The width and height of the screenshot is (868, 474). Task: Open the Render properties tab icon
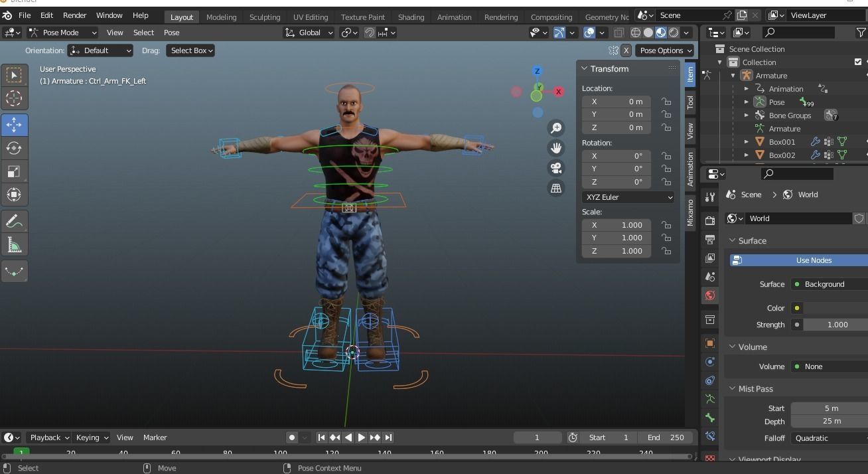pyautogui.click(x=709, y=220)
